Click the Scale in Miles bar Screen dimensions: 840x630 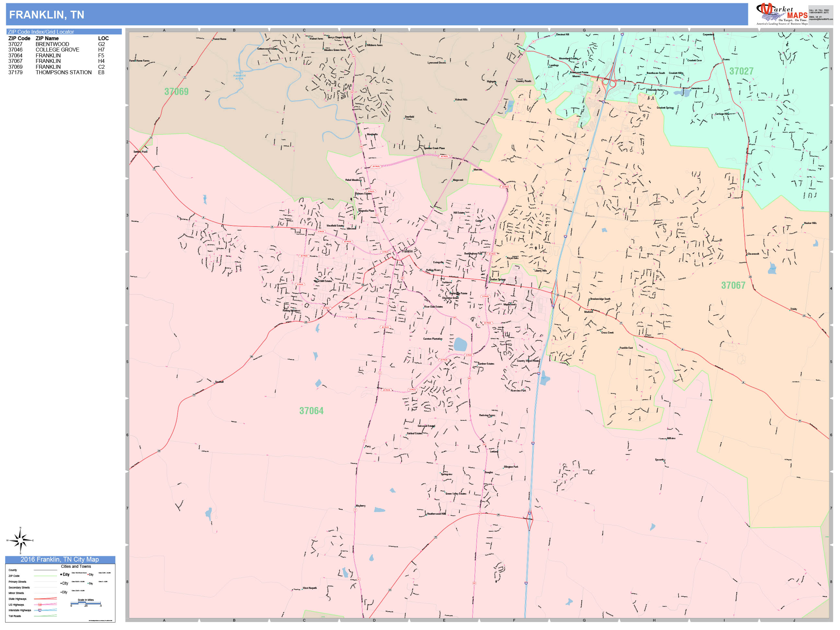click(86, 603)
